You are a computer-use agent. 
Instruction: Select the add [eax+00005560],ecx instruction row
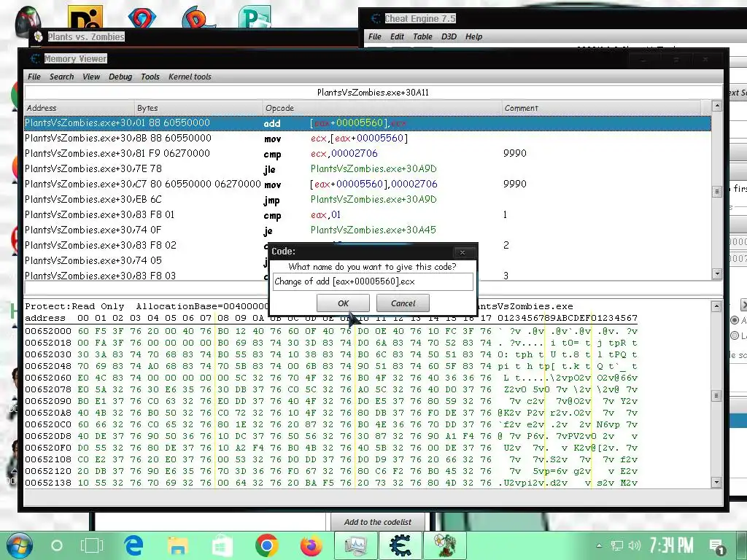pos(368,123)
